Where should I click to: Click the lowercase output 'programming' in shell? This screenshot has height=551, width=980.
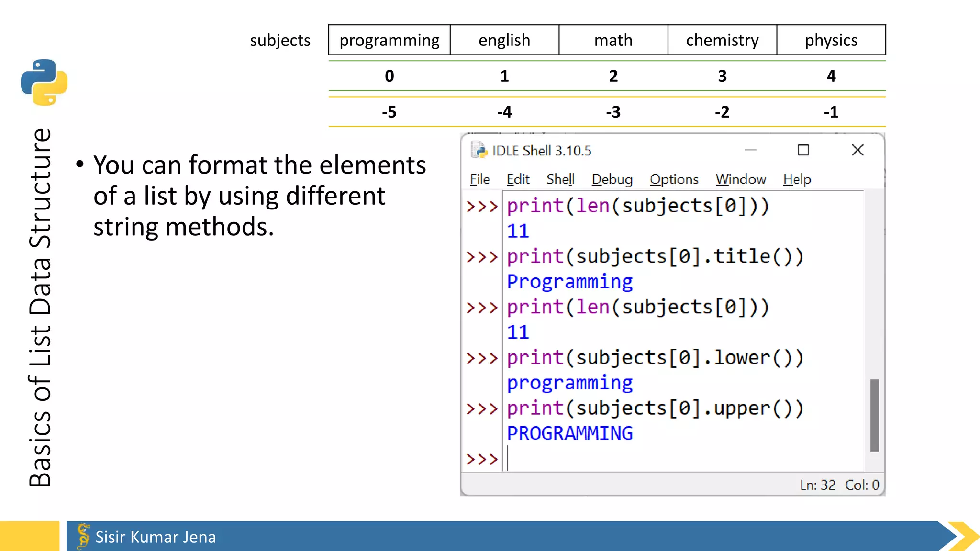coord(570,383)
